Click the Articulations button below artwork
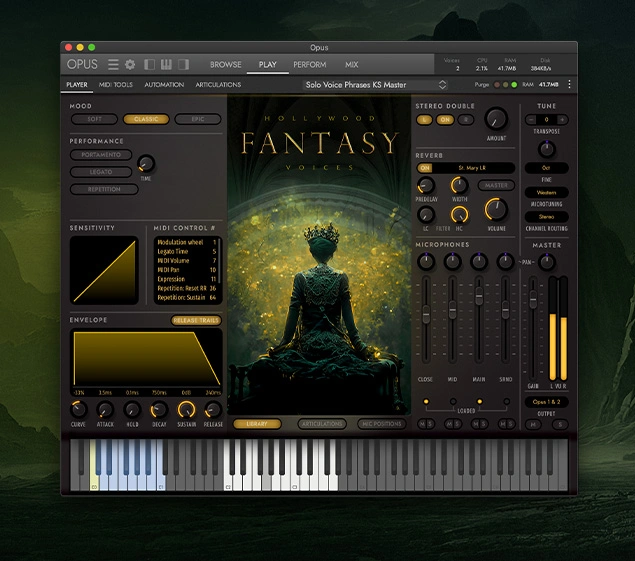 tap(322, 424)
